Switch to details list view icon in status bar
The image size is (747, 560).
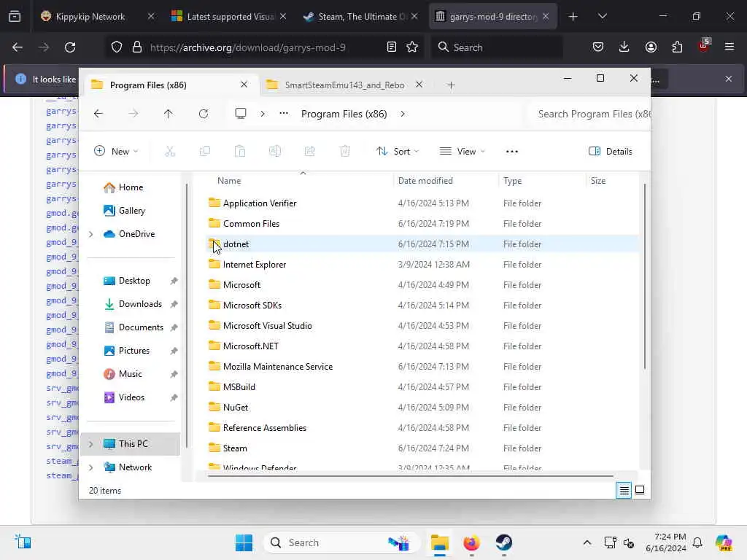(x=624, y=490)
